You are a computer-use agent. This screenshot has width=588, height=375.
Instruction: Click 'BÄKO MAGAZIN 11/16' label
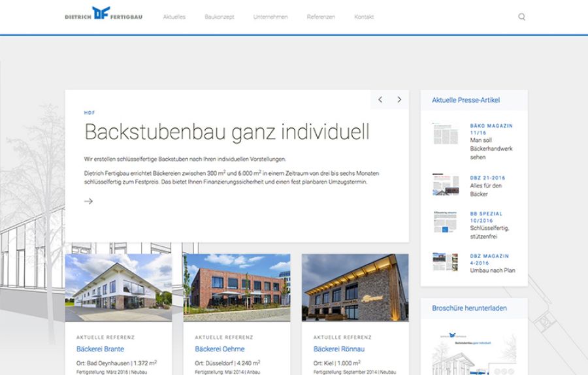[x=491, y=129]
